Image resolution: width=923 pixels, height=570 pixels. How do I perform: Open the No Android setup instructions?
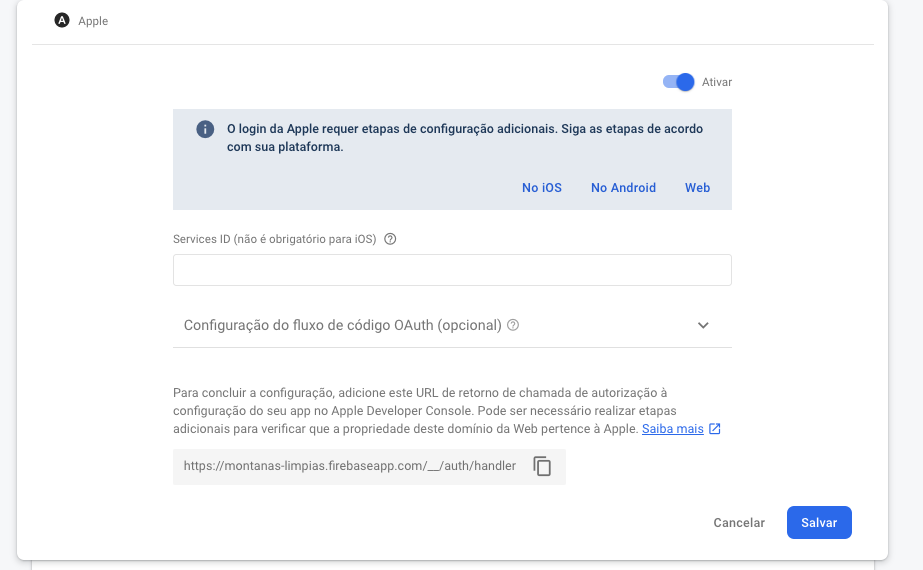point(623,188)
